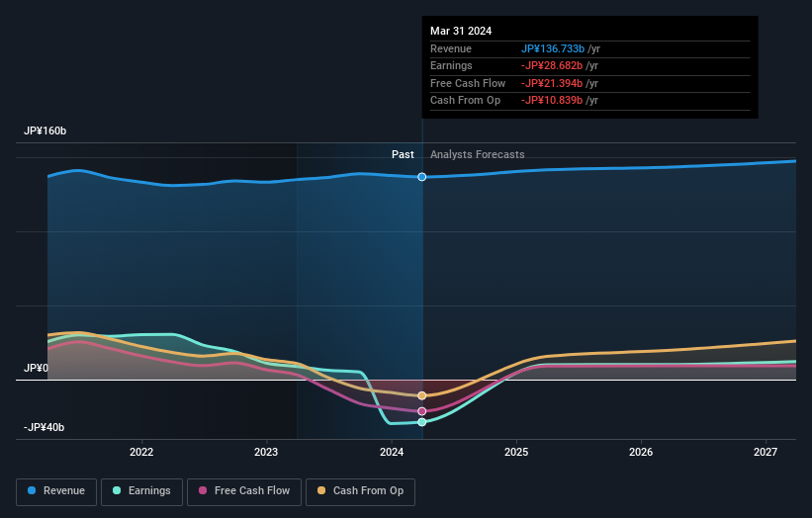This screenshot has height=518, width=812.
Task: Click the -JP¥40b y-axis label
Action: (x=45, y=427)
